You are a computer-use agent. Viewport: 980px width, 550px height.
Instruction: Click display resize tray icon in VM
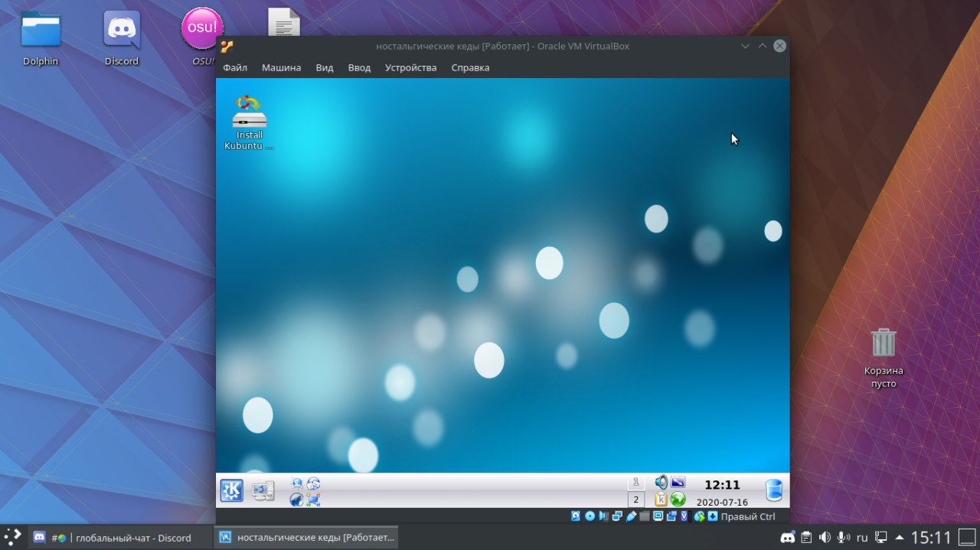pos(678,483)
